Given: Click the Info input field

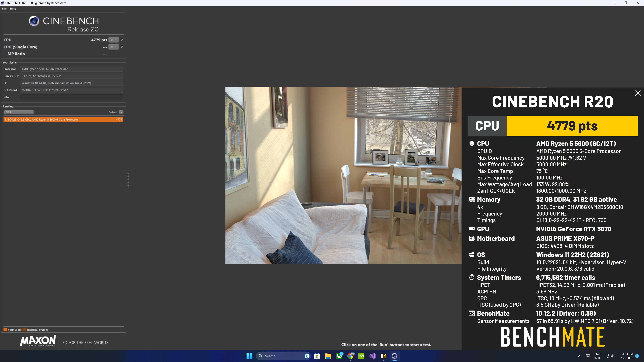Looking at the screenshot, I should point(72,97).
